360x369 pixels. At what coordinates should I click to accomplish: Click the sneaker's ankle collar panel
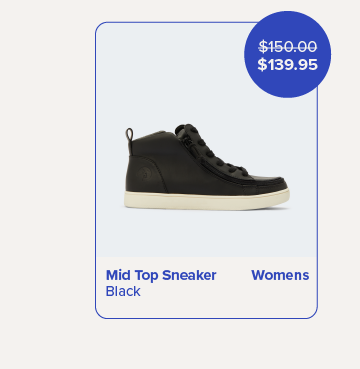pyautogui.click(x=154, y=145)
